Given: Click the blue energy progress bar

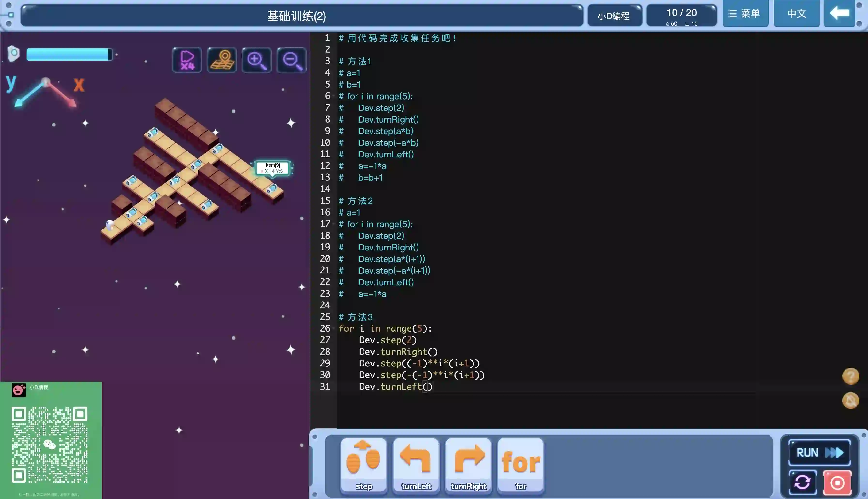Looking at the screenshot, I should (69, 55).
